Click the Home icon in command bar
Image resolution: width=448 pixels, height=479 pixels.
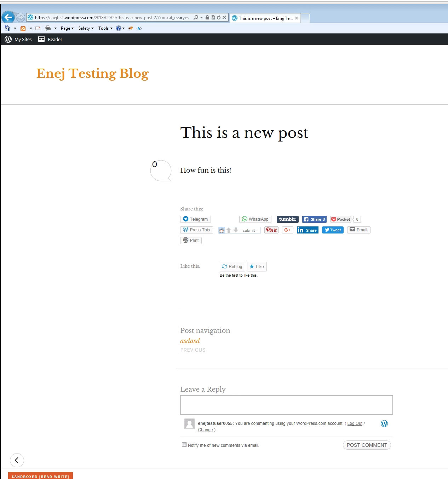point(7,28)
